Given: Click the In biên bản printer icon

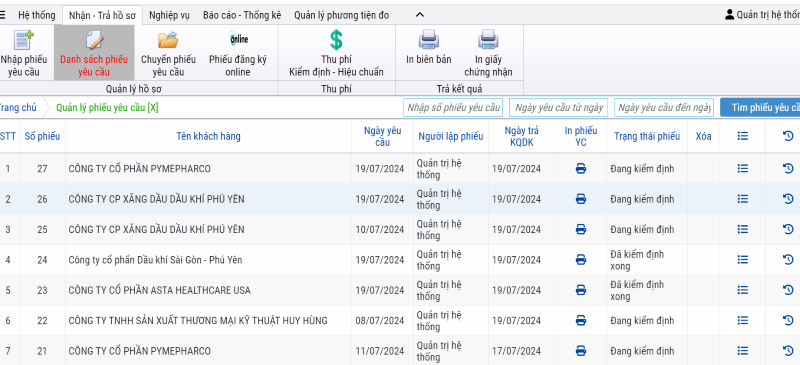Looking at the screenshot, I should pos(429,40).
